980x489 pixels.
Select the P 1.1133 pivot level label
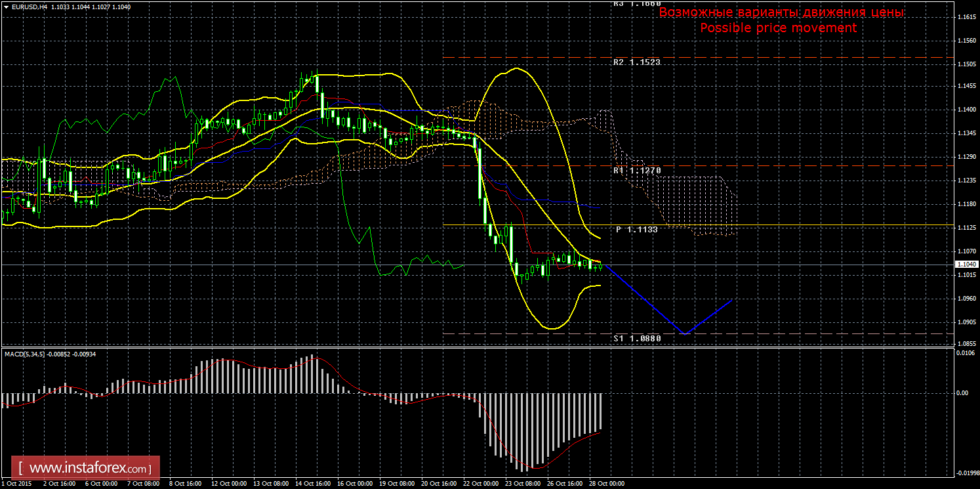(636, 230)
